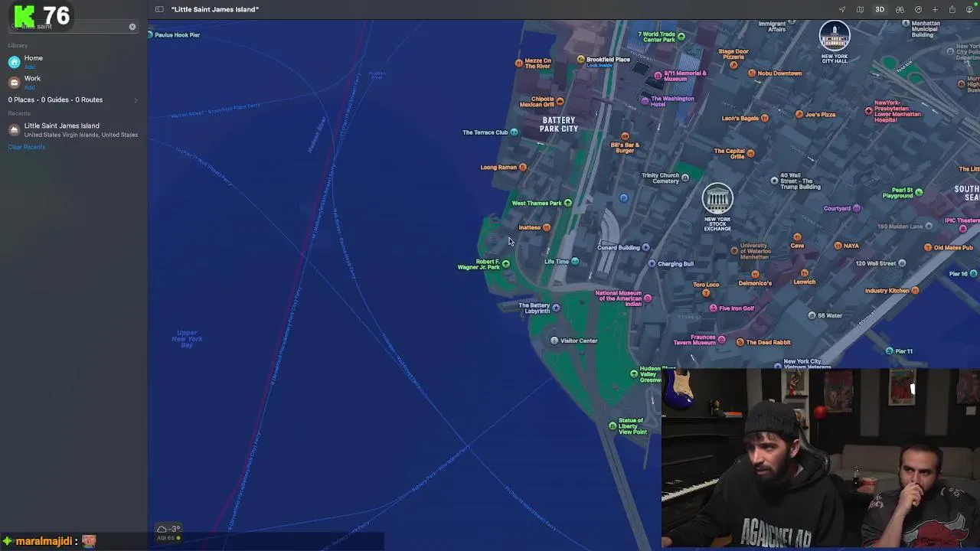Select The Terrace Club pin

click(514, 132)
